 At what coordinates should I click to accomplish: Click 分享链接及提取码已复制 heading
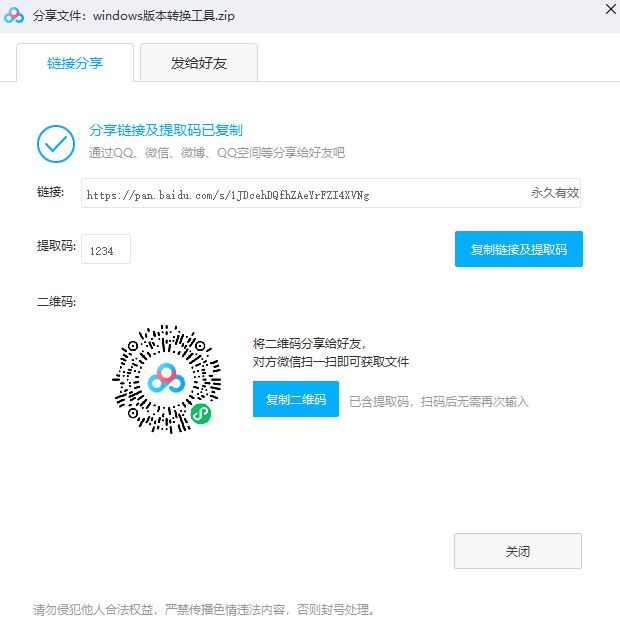coord(166,130)
